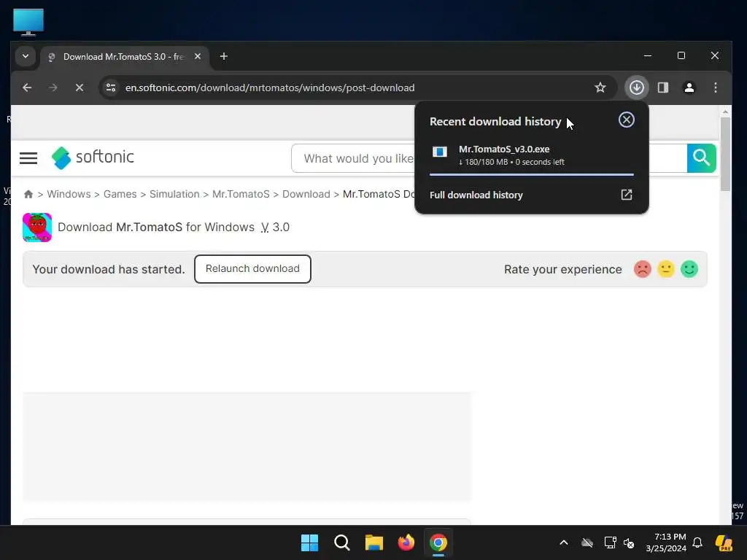Launch Firefox from taskbar
Screen dimensions: 747x560
(406, 542)
